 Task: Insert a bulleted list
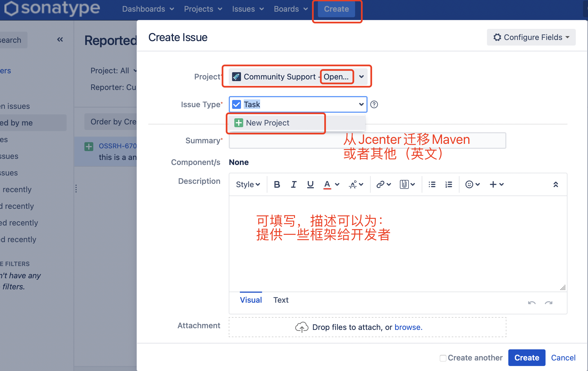pyautogui.click(x=432, y=184)
